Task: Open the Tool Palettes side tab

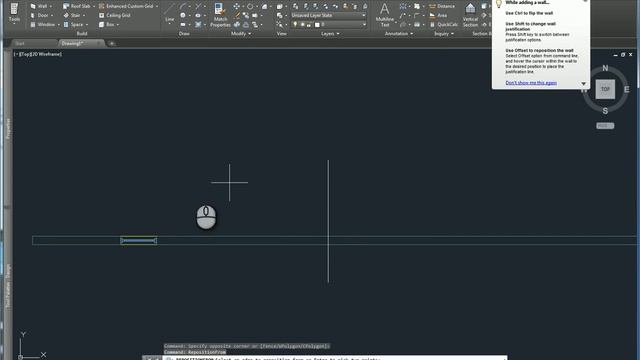Action: (x=8, y=286)
